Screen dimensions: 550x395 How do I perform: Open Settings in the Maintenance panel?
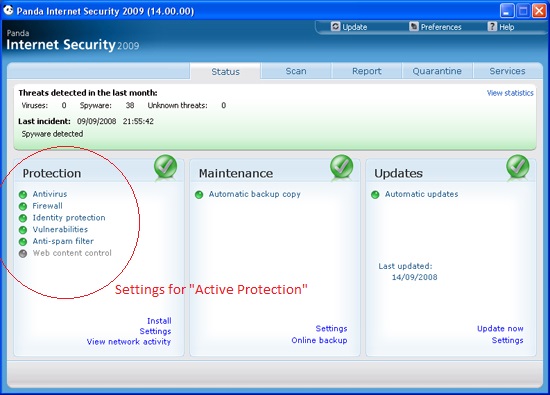[331, 328]
